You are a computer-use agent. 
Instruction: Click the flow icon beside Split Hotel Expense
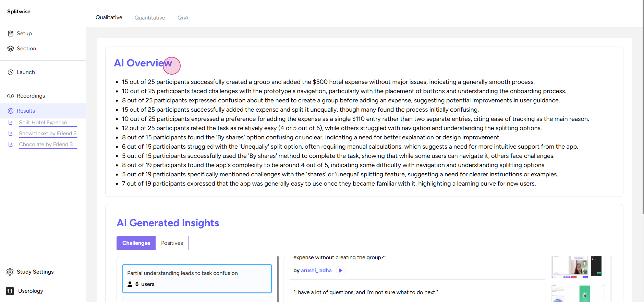point(11,123)
